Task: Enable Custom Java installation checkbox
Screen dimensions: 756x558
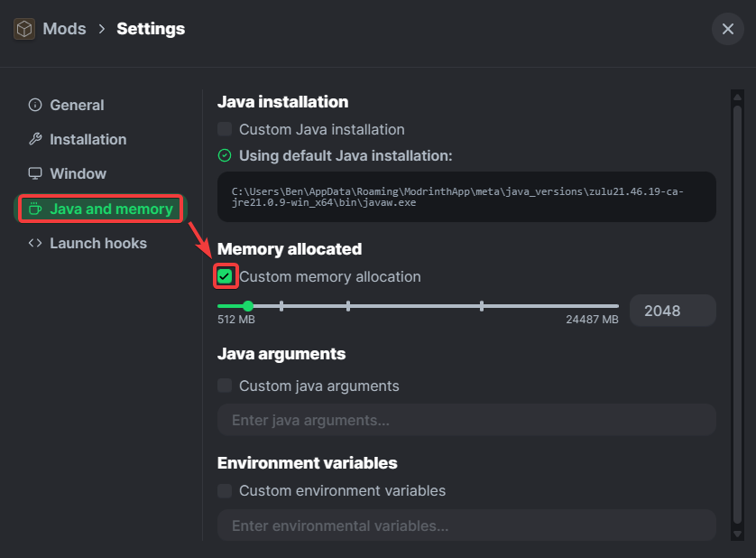Action: coord(225,129)
